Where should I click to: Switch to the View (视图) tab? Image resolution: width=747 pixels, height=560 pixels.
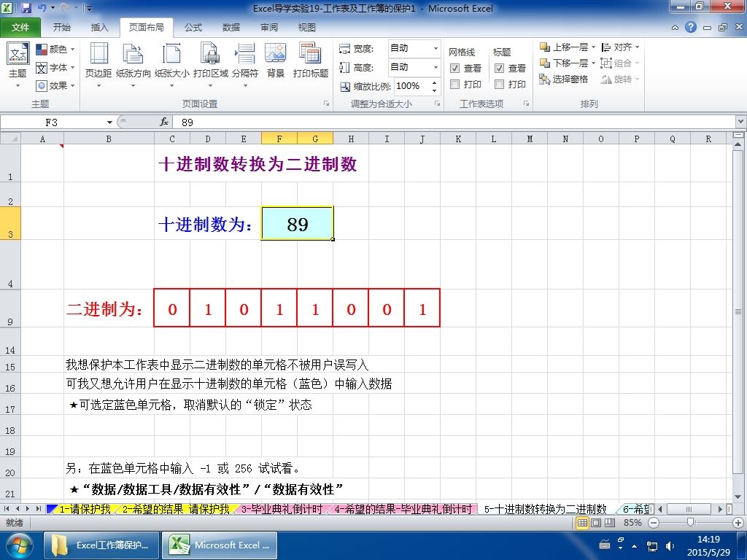pos(307,28)
